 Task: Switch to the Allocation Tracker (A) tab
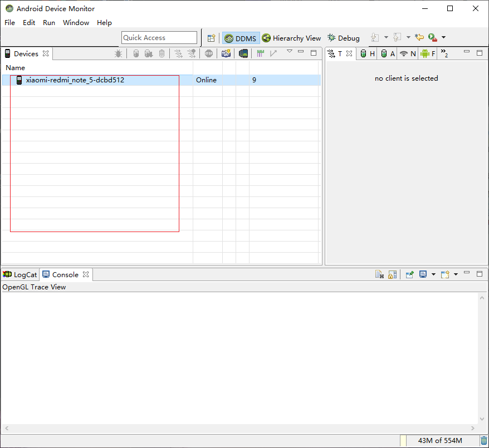(x=388, y=53)
